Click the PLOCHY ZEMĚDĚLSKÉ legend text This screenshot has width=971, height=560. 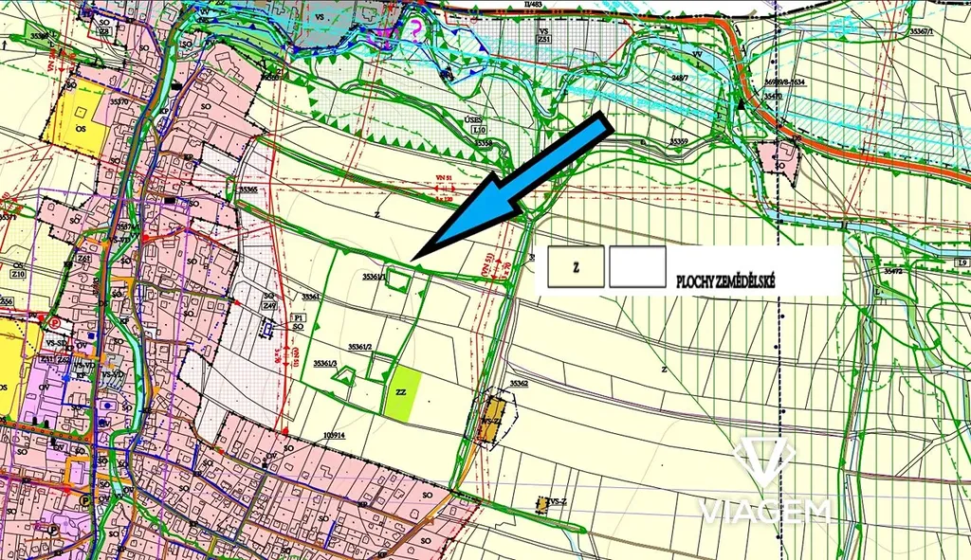[x=725, y=282]
